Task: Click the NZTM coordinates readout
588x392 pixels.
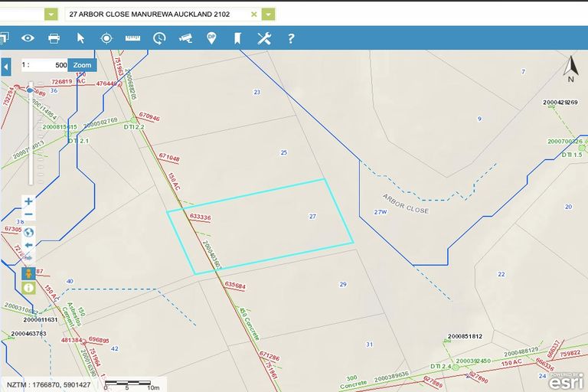Action: point(48,385)
